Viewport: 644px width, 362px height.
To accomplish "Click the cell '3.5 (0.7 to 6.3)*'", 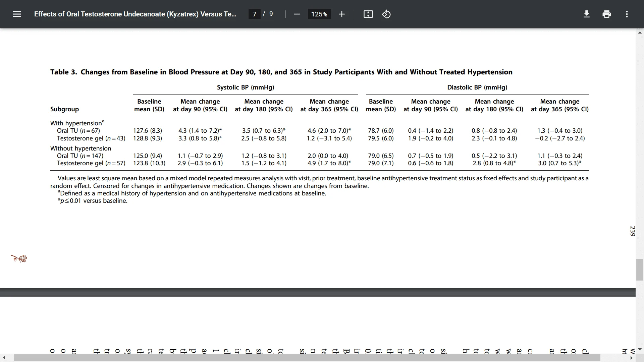I will click(x=264, y=131).
